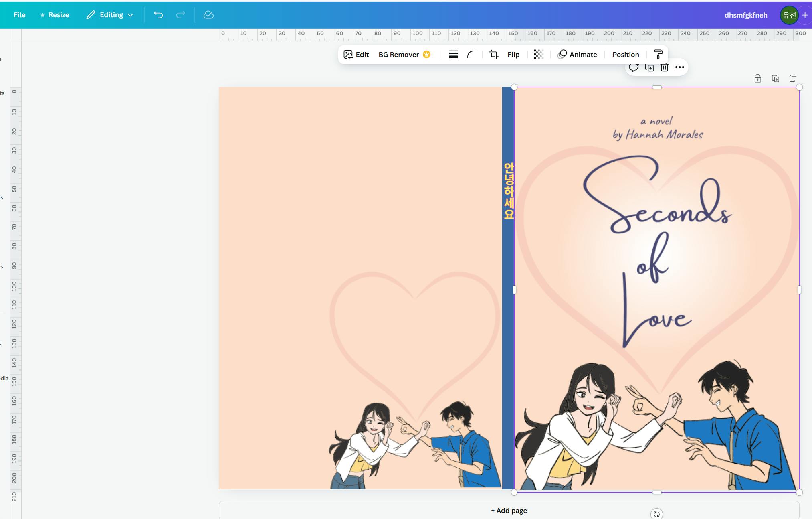
Task: Click the + Add page button
Action: click(509, 511)
